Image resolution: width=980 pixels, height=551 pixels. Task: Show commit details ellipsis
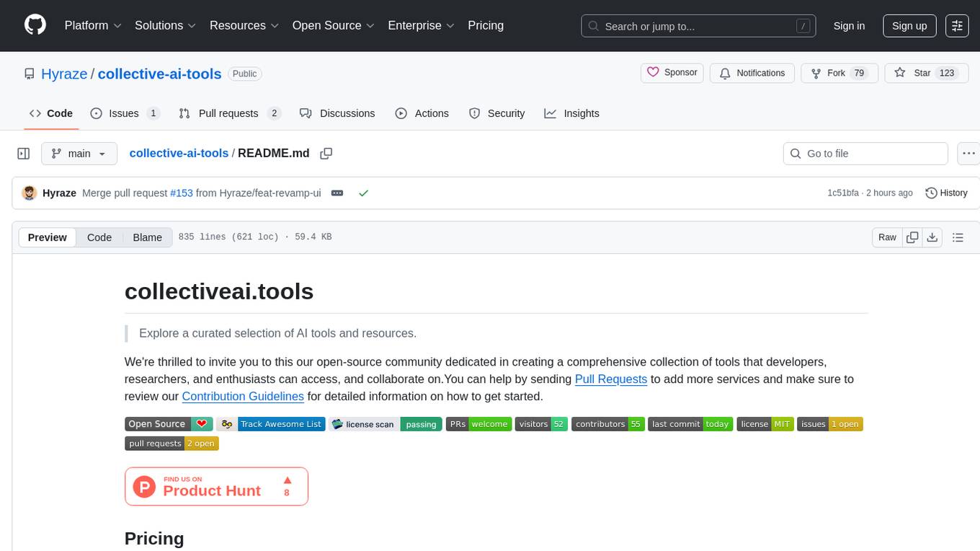click(x=337, y=193)
